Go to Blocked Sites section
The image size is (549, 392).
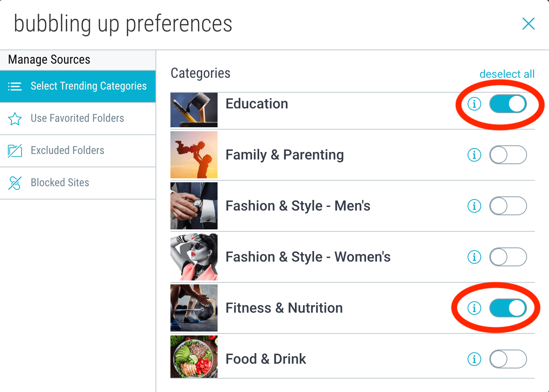coord(78,183)
